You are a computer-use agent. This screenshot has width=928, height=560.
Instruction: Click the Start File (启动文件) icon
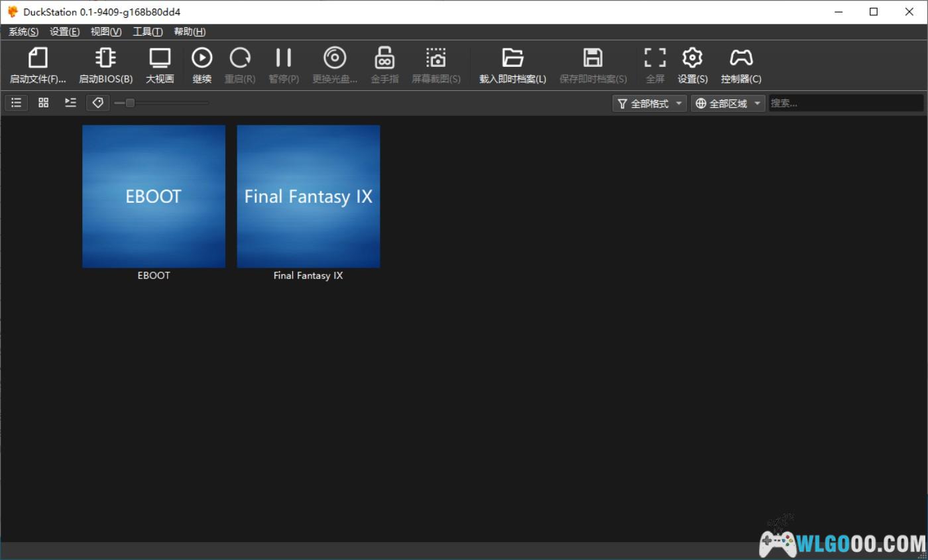click(x=38, y=58)
